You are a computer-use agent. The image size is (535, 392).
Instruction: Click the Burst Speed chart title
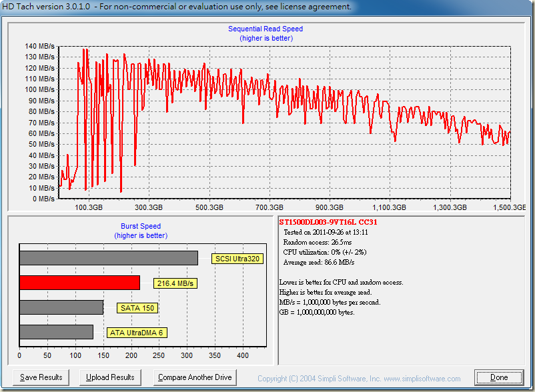141,226
